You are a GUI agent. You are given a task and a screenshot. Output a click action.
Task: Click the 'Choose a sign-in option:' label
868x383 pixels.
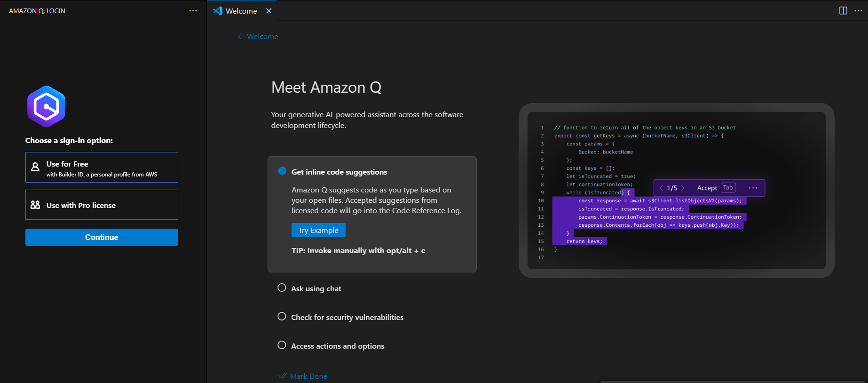point(69,140)
